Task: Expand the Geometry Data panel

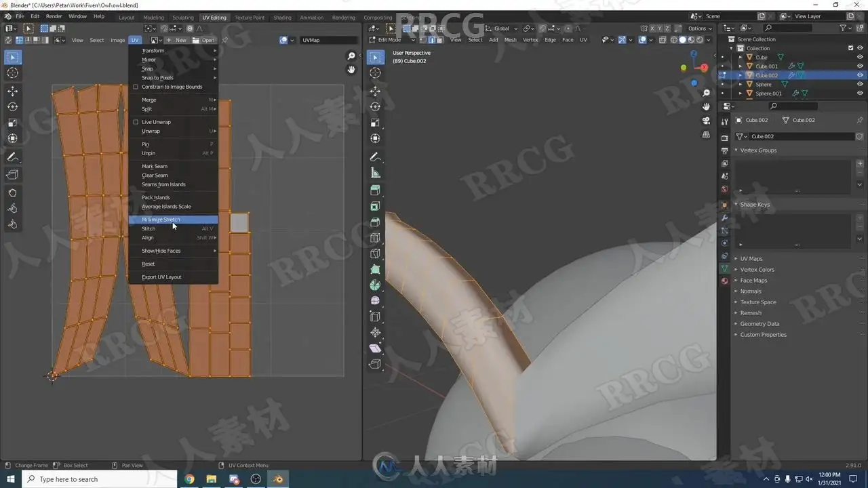Action: (x=759, y=324)
